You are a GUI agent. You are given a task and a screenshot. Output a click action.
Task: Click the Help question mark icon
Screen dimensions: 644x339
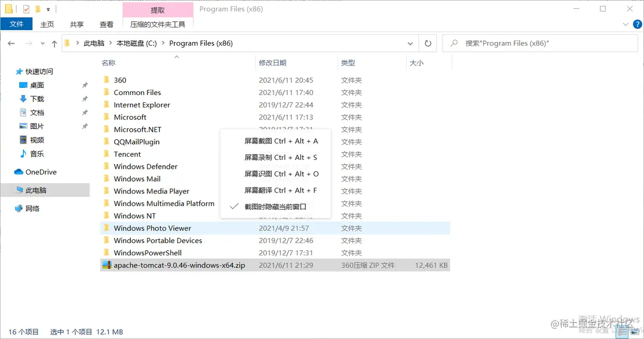pos(638,24)
